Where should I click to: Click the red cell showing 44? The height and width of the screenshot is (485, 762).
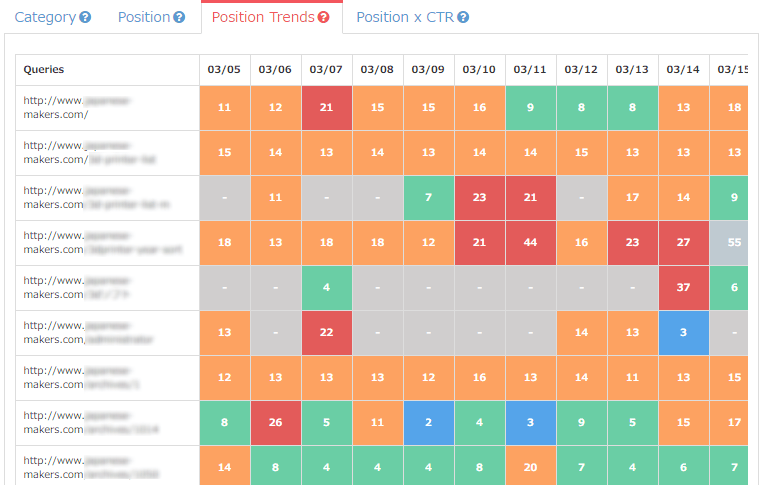[530, 243]
